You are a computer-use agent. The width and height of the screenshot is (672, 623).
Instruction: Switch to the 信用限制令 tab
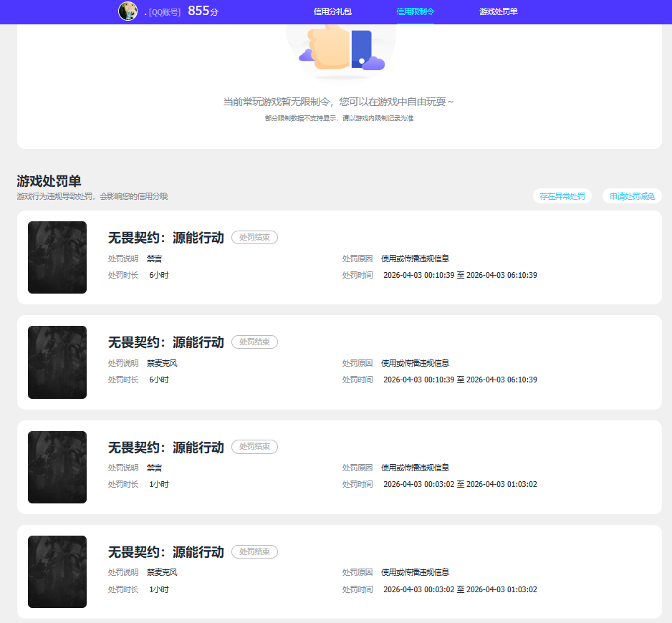coord(416,11)
